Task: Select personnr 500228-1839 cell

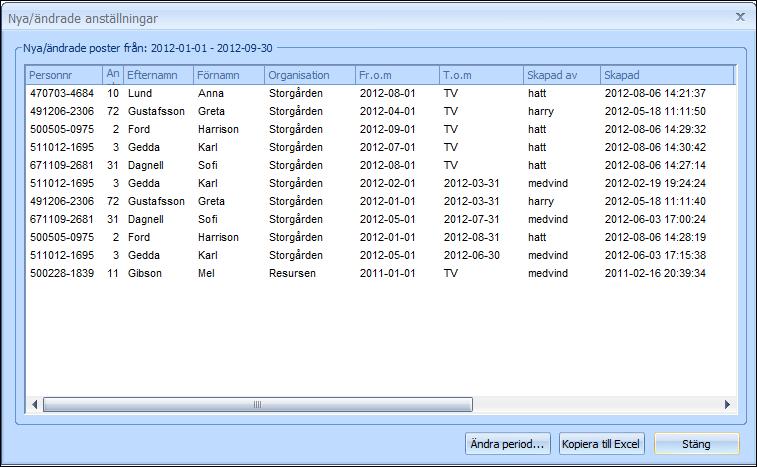Action: click(x=62, y=273)
